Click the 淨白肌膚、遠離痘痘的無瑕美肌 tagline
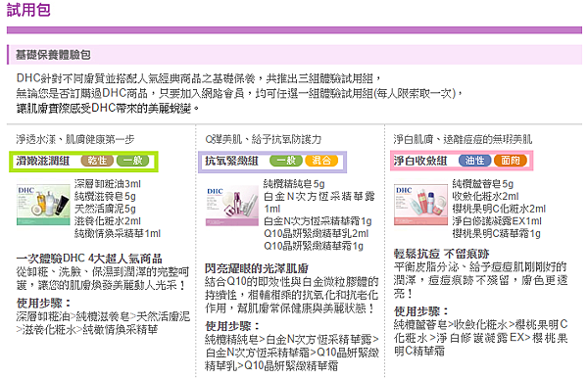Screen dimensions: 588x379 click(463, 139)
